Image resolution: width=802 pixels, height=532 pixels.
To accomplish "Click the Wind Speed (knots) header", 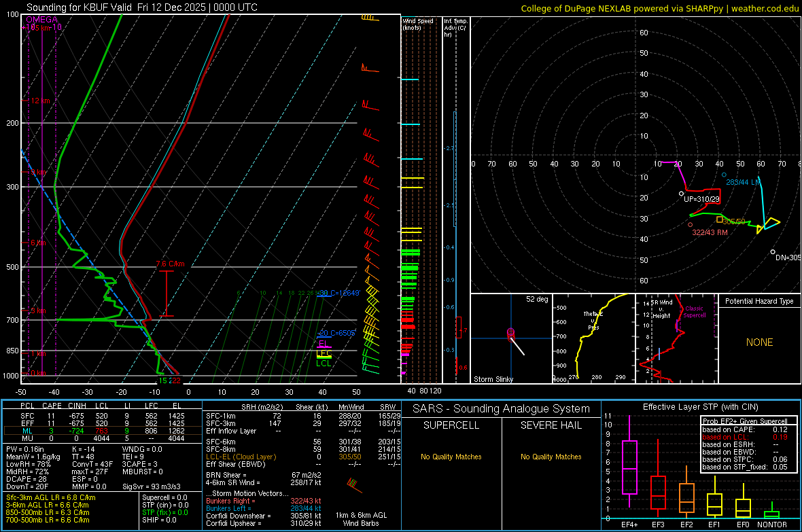I will point(418,24).
